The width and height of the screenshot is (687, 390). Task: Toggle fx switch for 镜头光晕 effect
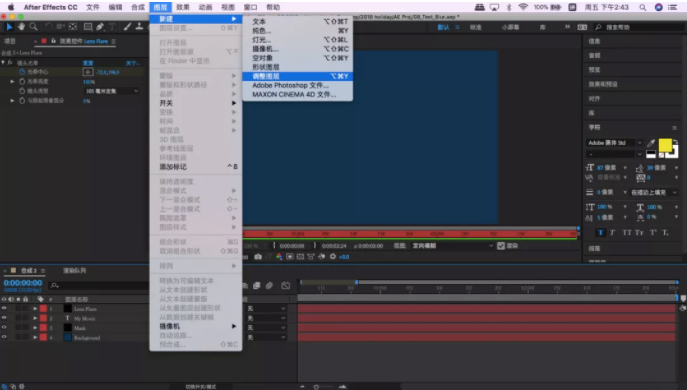tap(10, 63)
